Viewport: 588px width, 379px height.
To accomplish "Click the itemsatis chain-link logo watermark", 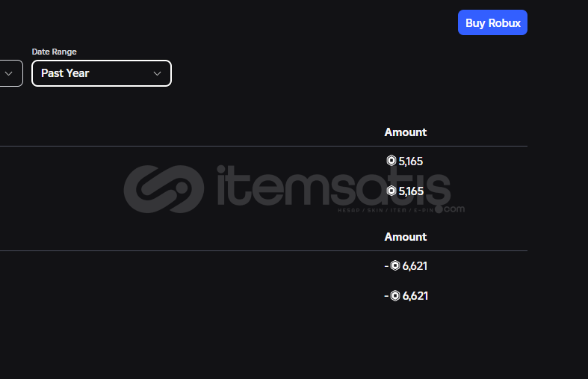I will (164, 188).
